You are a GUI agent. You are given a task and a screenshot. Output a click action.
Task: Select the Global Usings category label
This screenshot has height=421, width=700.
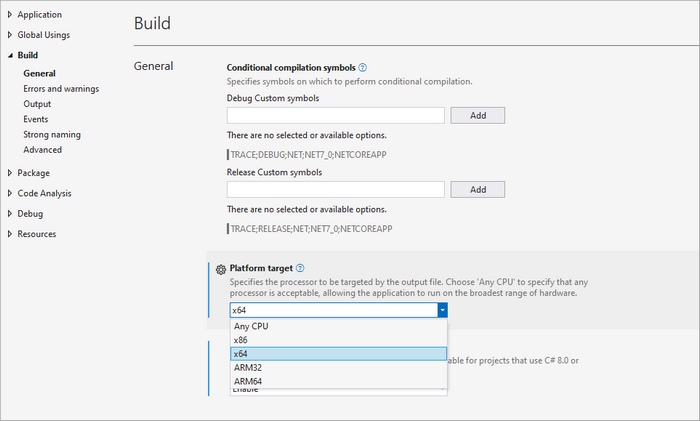tap(44, 35)
